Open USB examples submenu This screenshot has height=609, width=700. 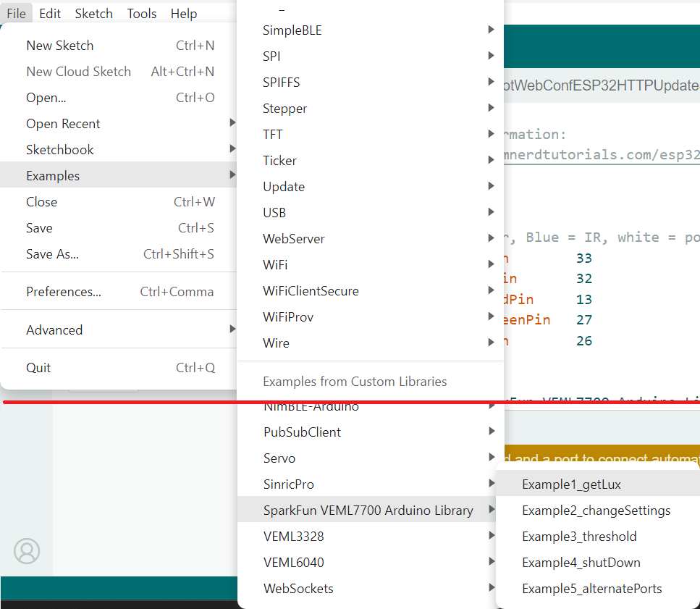point(371,212)
